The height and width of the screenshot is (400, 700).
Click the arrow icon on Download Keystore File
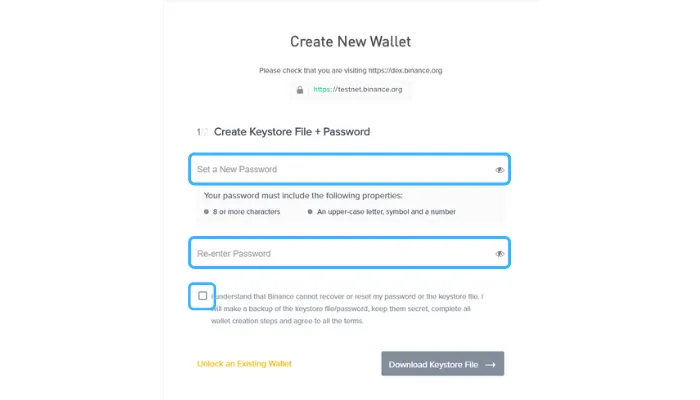[x=491, y=365]
